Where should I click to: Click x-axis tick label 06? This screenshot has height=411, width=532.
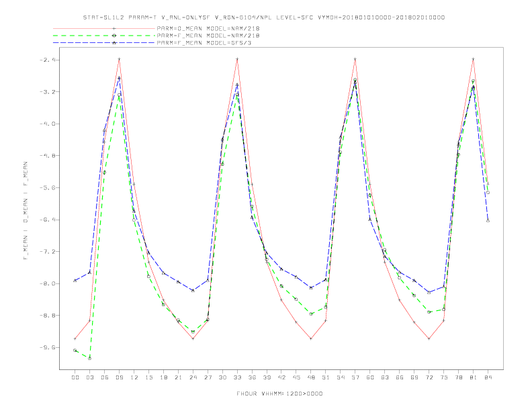tap(105, 377)
